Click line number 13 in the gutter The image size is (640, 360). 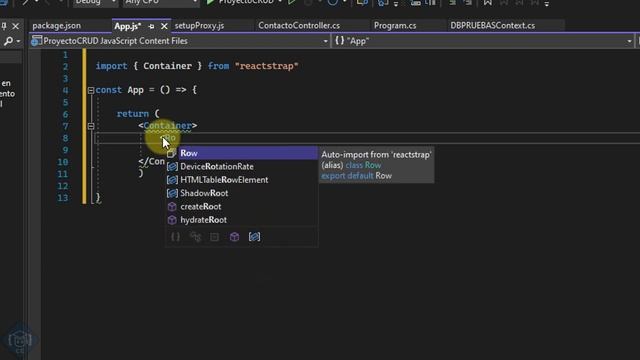coord(62,198)
